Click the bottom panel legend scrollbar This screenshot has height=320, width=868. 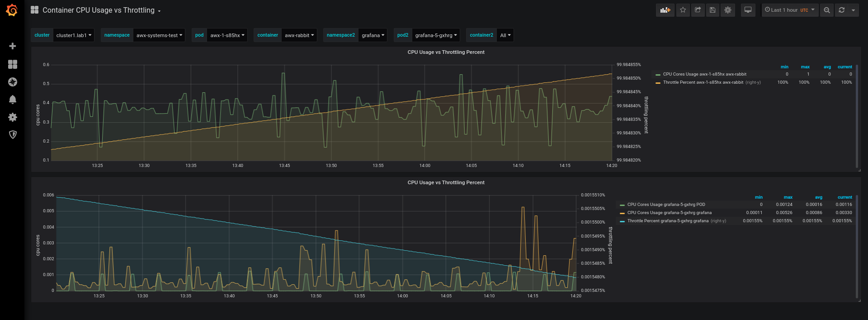tap(857, 247)
